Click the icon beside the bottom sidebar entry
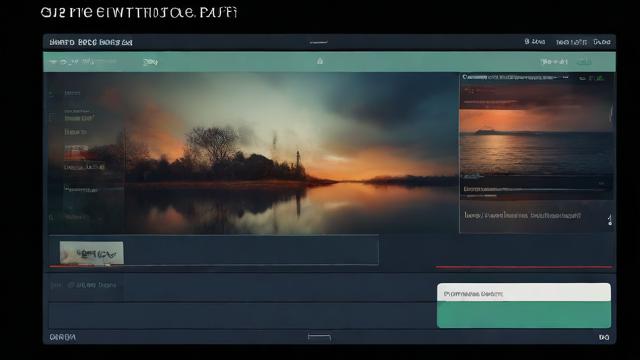640x360 pixels. pos(51,218)
